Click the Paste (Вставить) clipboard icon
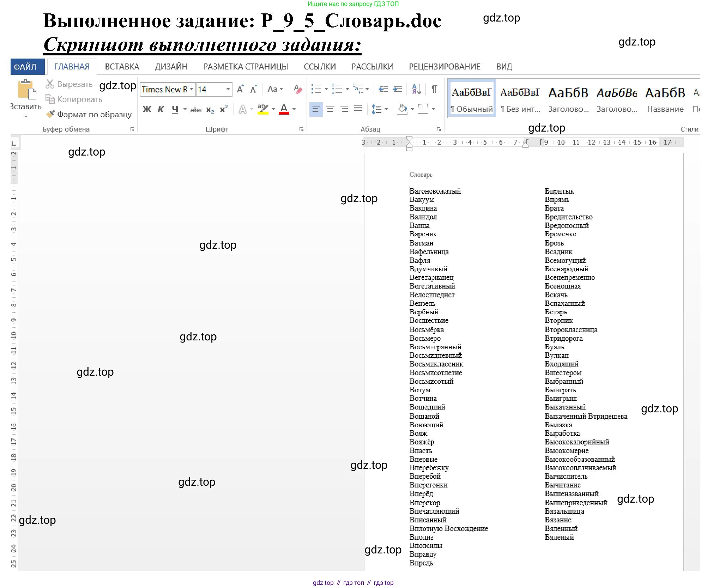 [x=27, y=90]
